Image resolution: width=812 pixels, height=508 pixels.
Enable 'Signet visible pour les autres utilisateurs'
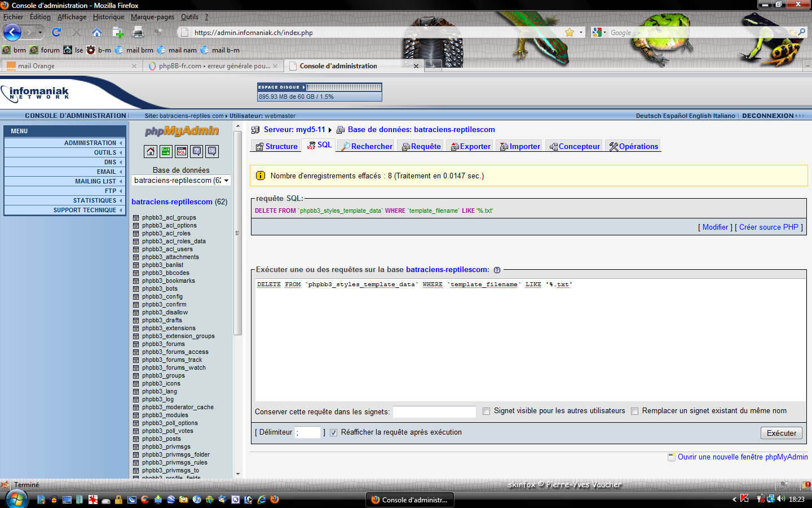point(486,411)
